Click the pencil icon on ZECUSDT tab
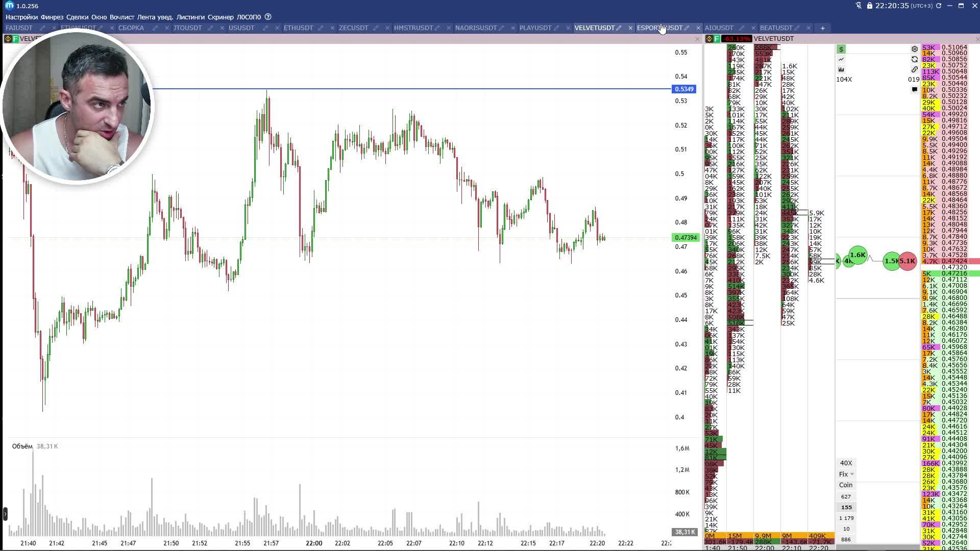Image resolution: width=980 pixels, height=551 pixels. click(376, 28)
